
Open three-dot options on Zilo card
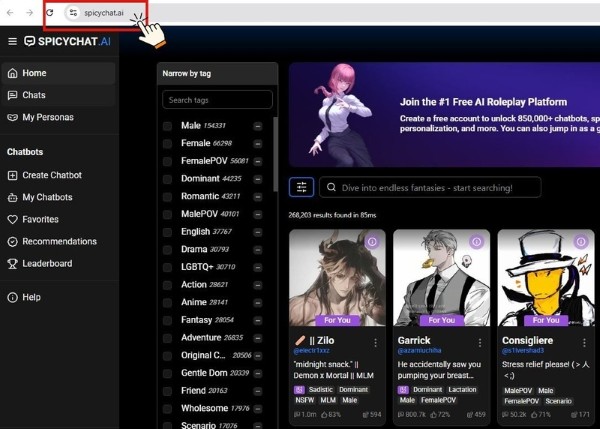(374, 342)
